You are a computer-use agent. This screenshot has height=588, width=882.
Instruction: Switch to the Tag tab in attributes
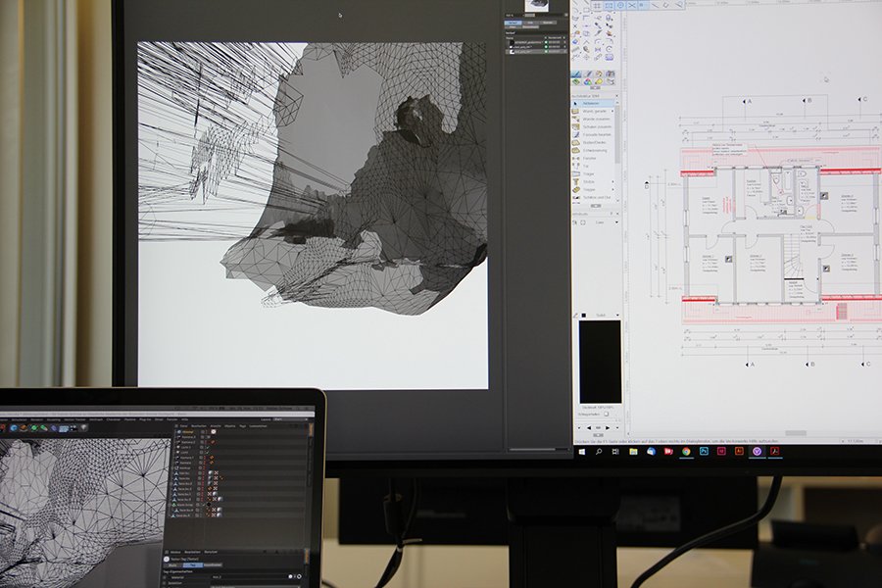(192, 564)
